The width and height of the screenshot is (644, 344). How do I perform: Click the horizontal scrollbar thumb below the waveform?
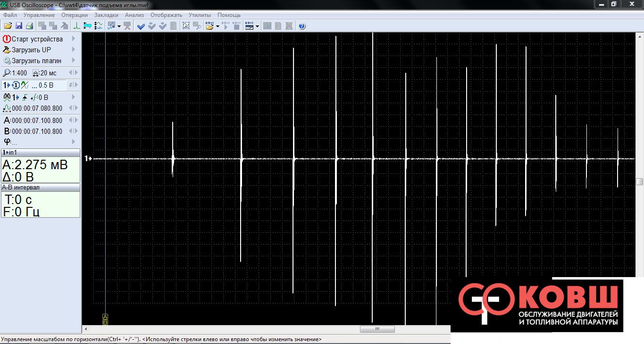coord(376,329)
